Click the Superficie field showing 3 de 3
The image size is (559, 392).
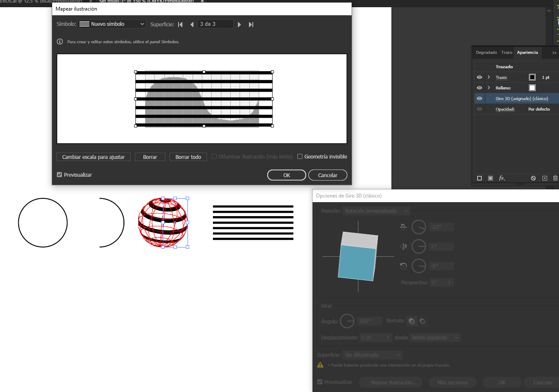click(215, 24)
